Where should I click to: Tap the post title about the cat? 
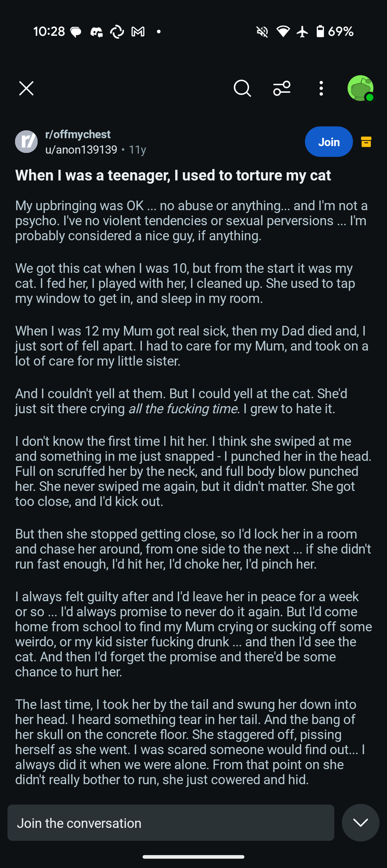coord(173,175)
